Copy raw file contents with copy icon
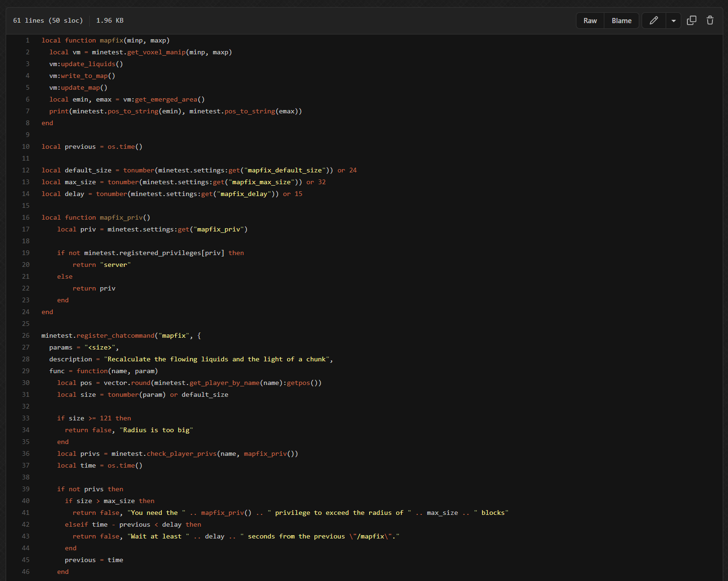728x581 pixels. (x=691, y=20)
